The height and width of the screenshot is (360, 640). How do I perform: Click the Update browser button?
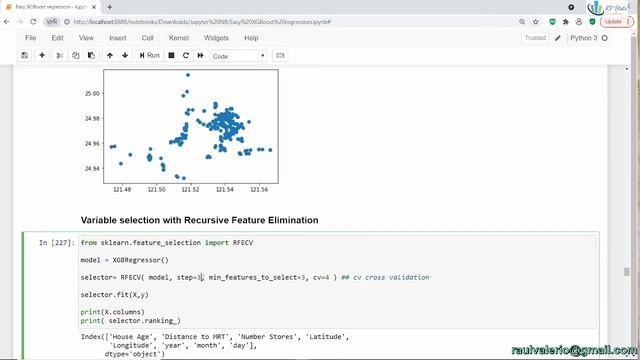(616, 22)
